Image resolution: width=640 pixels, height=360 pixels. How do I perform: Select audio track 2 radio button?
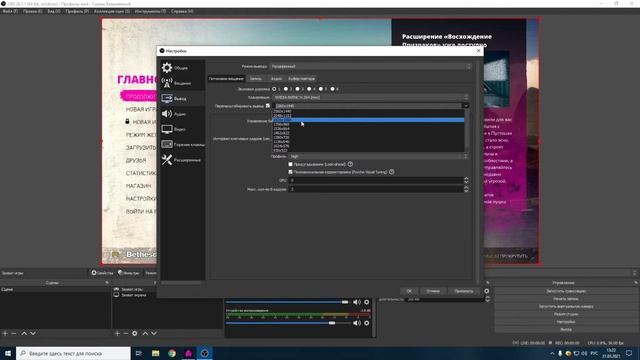click(286, 89)
